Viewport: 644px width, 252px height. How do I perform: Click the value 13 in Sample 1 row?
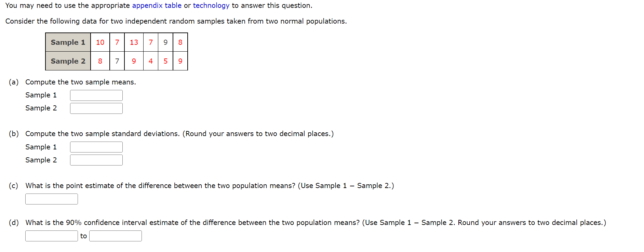coord(134,42)
